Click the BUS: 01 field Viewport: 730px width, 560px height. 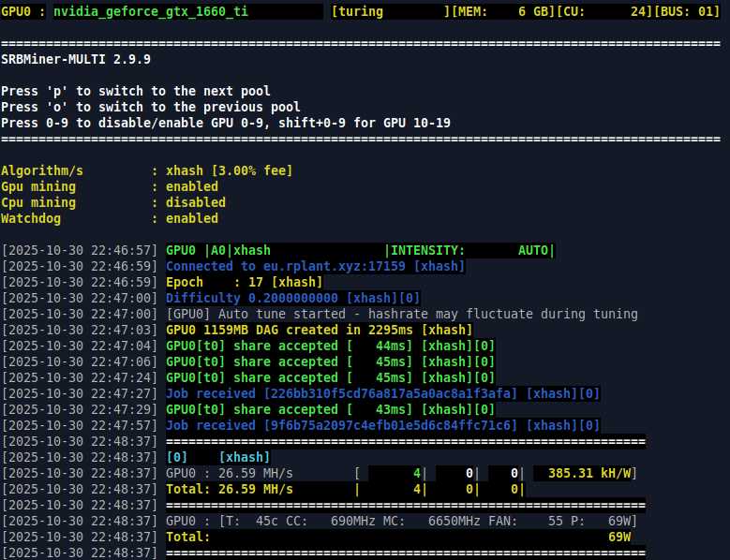[x=687, y=11]
